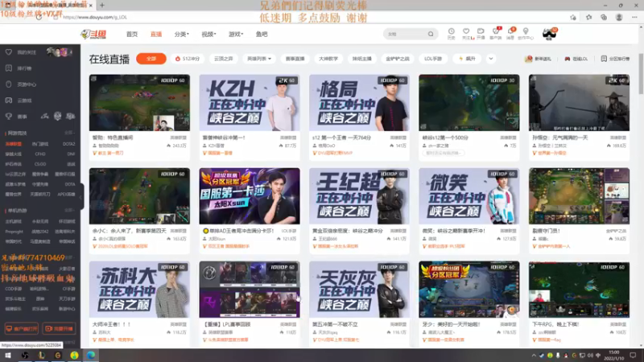The height and width of the screenshot is (362, 644).
Task: Expand the 视频 video dropdown
Action: 208,34
